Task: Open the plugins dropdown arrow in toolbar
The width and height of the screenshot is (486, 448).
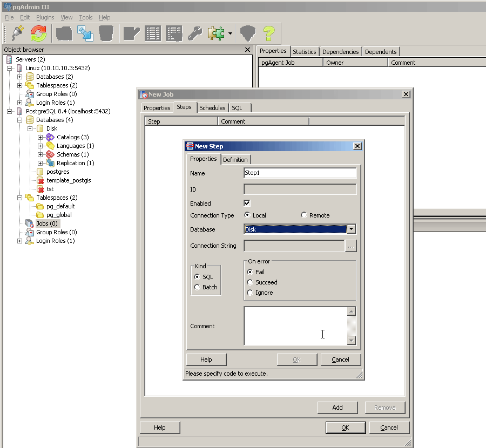Action: [230, 33]
